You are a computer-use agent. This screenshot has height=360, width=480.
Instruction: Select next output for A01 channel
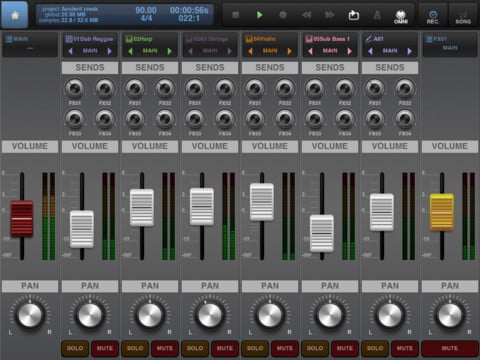[409, 51]
